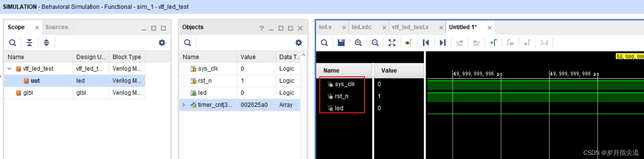The width and height of the screenshot is (644, 159).
Task: Expand all rows in the Scope panel
Action: pos(46,42)
